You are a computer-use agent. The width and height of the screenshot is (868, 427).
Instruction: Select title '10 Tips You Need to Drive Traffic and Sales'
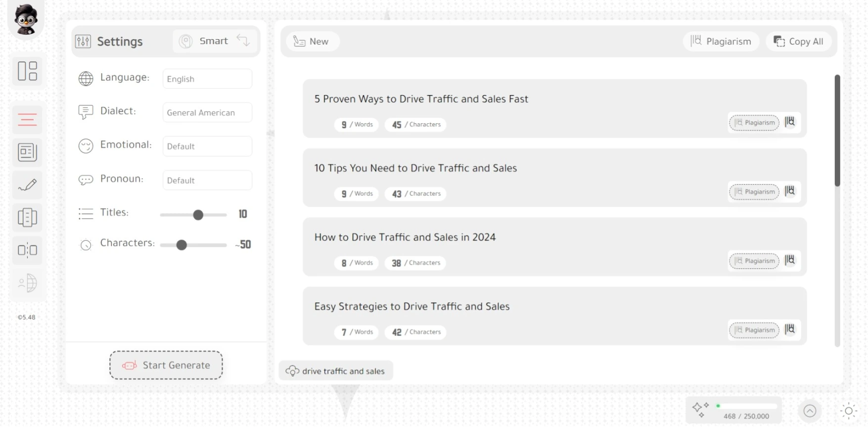pos(415,168)
